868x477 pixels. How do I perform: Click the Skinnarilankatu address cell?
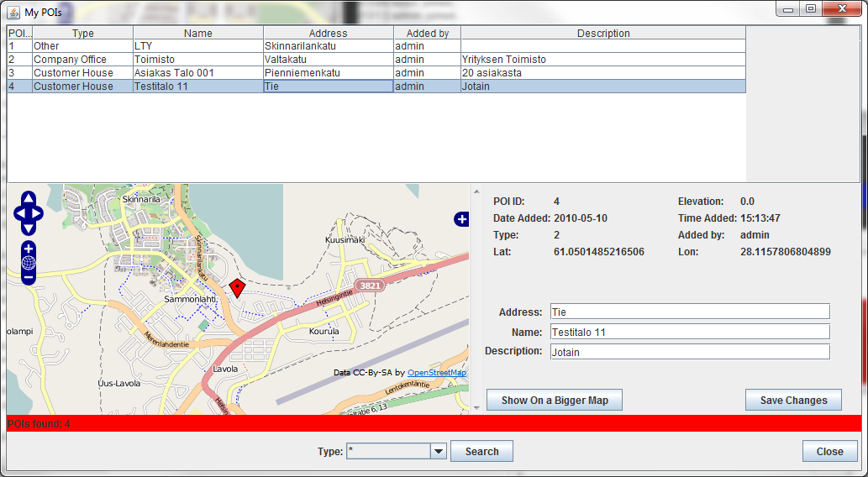pyautogui.click(x=329, y=46)
